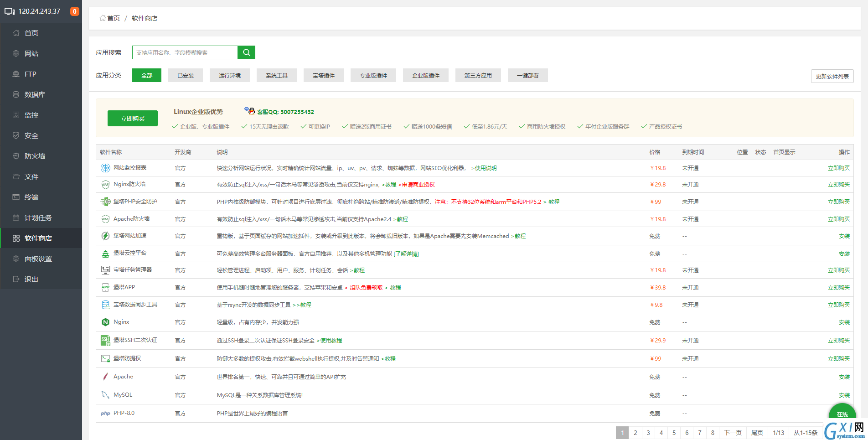Click the Nginx防火墙 WAF icon
This screenshot has height=440, width=868.
tap(105, 184)
